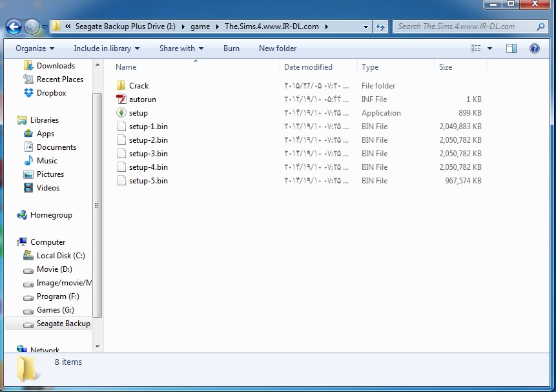556x392 pixels.
Task: Click the Forward navigation arrow
Action: 32,26
